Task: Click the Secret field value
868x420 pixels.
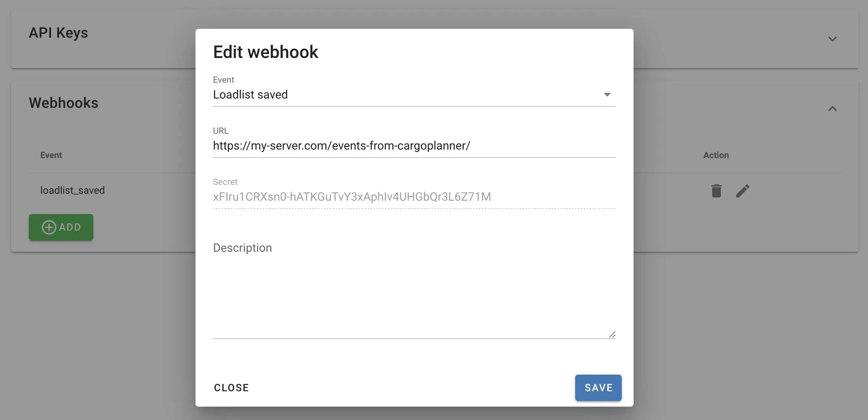Action: pyautogui.click(x=351, y=197)
